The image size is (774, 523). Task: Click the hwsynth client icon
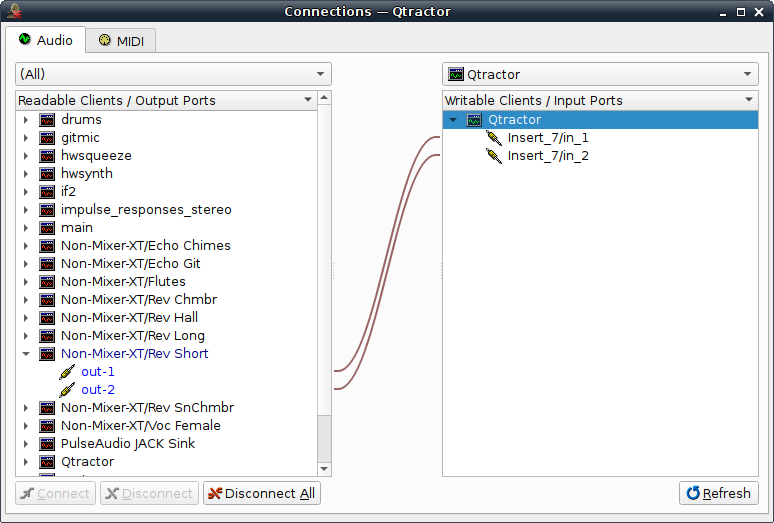pos(47,174)
